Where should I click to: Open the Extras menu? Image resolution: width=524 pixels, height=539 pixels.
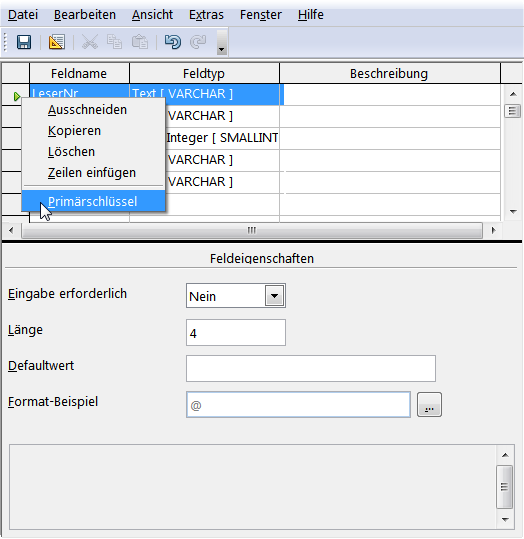(206, 15)
